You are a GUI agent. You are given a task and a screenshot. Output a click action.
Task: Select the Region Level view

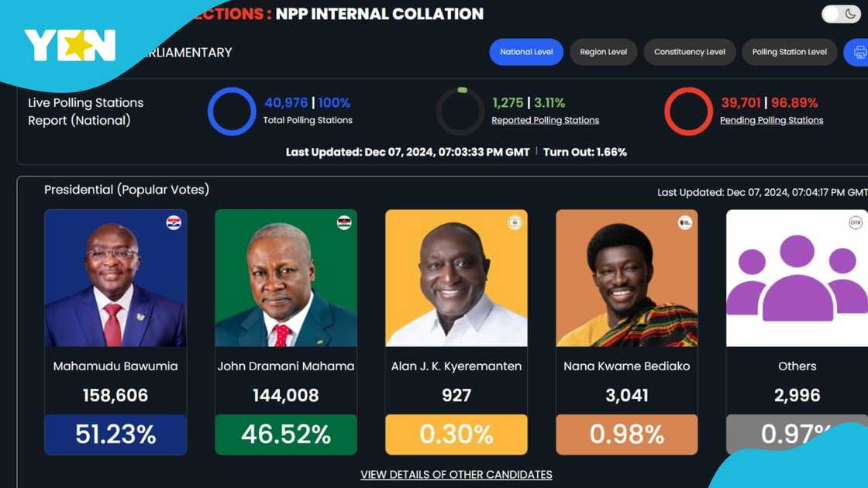click(603, 52)
